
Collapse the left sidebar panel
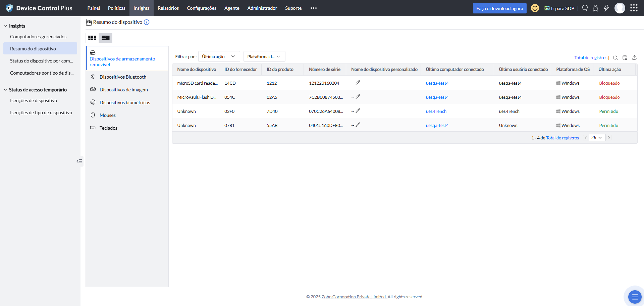coord(79,161)
